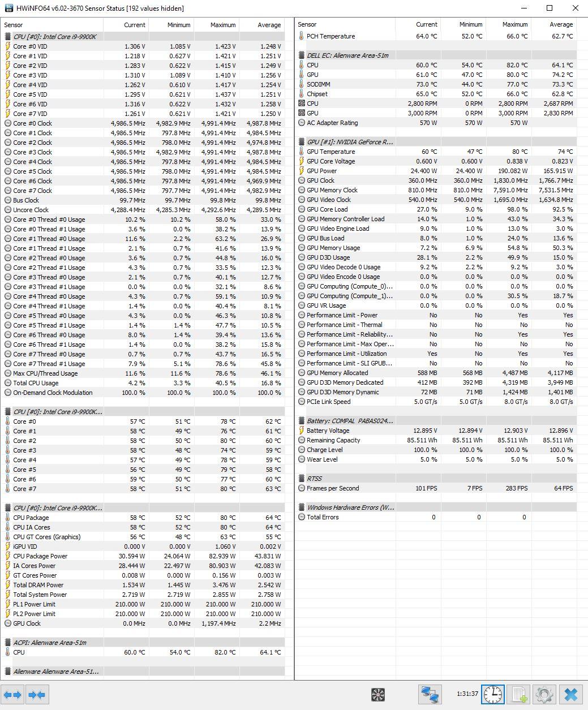Start logging with the sheet-plus icon
Image resolution: width=588 pixels, height=710 pixels.
(x=518, y=694)
